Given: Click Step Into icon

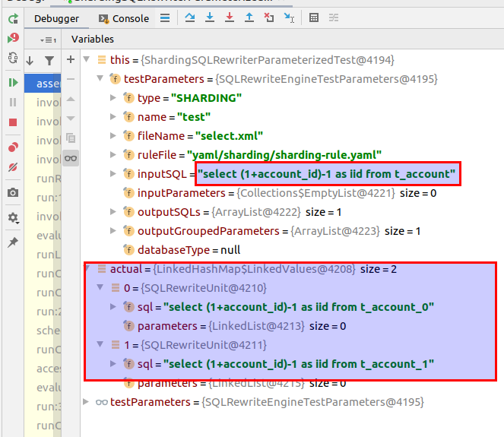Looking at the screenshot, I should coord(210,17).
